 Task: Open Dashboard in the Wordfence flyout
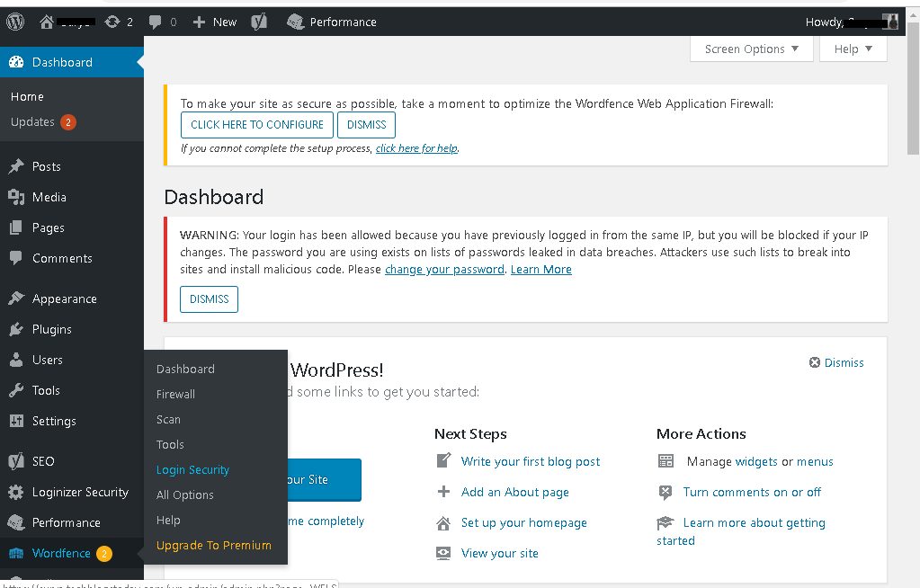(185, 370)
